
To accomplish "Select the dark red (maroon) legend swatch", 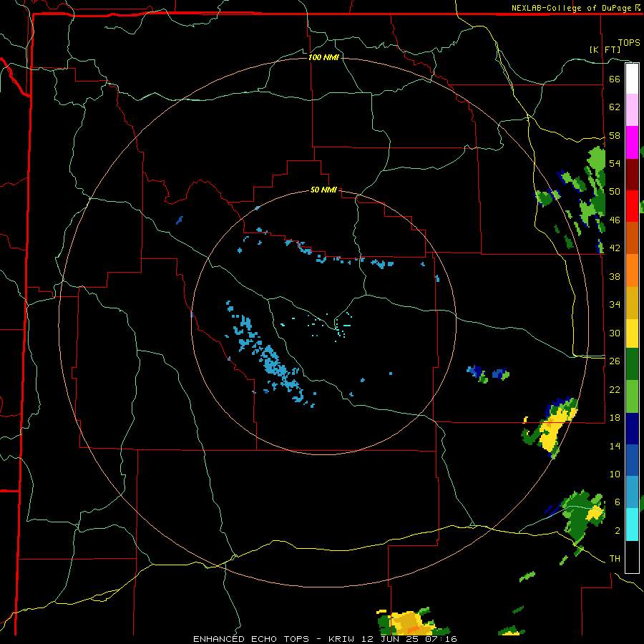I will [x=632, y=175].
